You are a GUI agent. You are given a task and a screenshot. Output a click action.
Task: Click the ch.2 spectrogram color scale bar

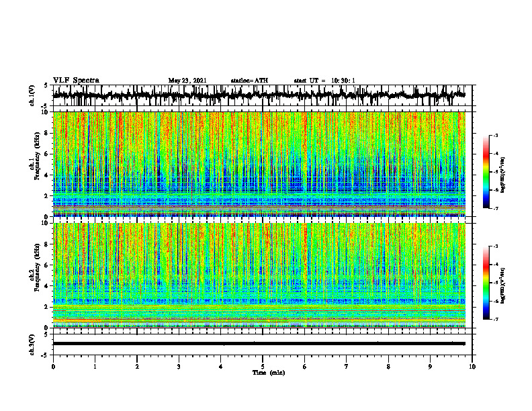tap(486, 283)
